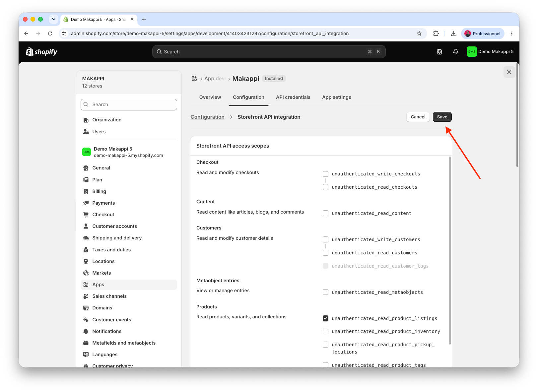This screenshot has width=538, height=392.
Task: Click the Customer accounts person icon
Action: [86, 226]
